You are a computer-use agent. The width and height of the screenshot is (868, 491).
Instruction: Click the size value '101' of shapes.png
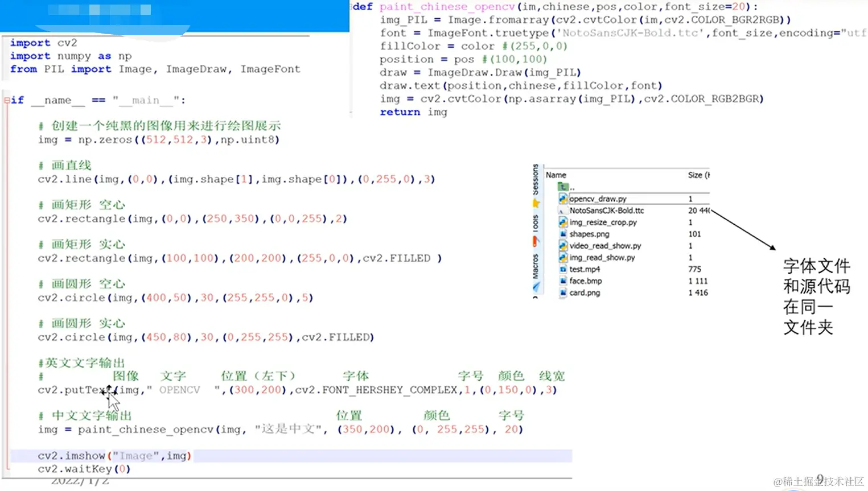point(694,234)
